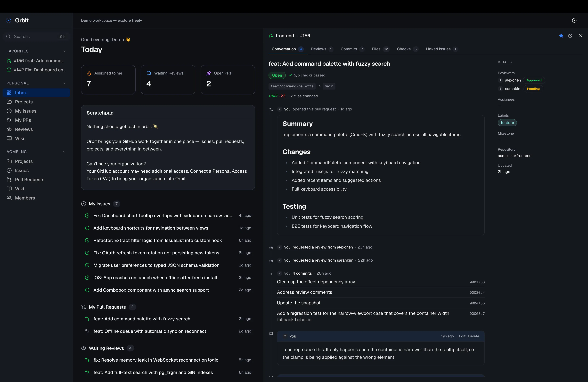Click inside the Scratchpad text area
Screen dimensions: 588x382
pyautogui.click(x=168, y=152)
